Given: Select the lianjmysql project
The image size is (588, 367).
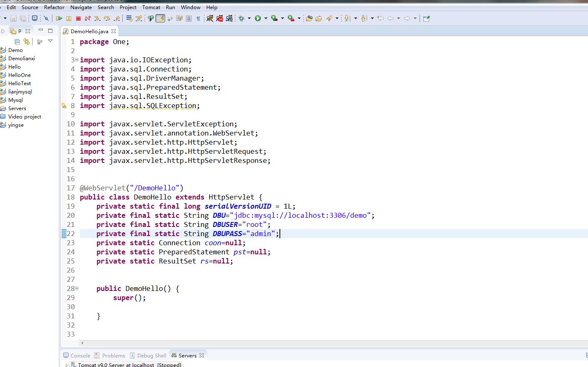Looking at the screenshot, I should click(20, 91).
